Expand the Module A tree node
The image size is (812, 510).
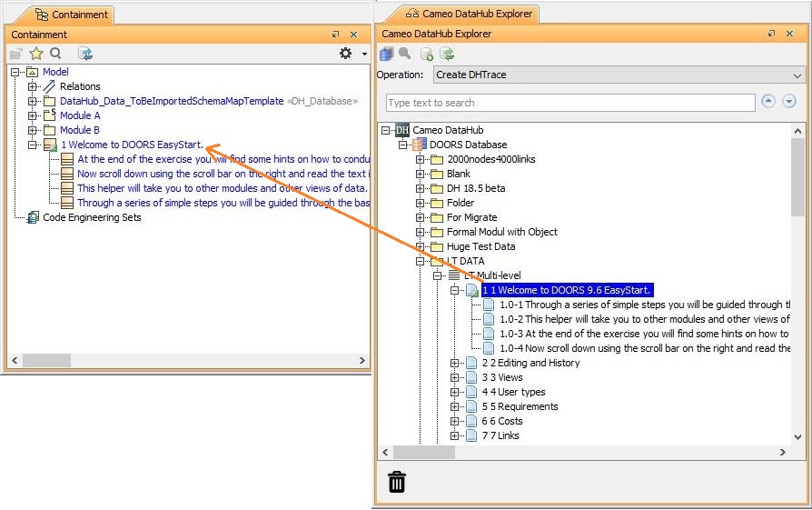point(33,115)
